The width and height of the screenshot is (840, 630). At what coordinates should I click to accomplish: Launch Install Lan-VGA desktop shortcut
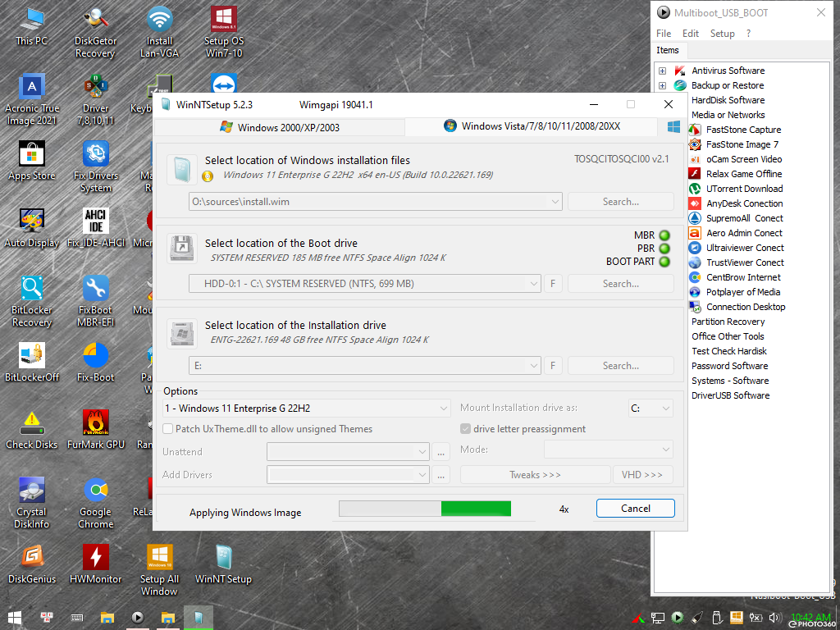(x=159, y=32)
